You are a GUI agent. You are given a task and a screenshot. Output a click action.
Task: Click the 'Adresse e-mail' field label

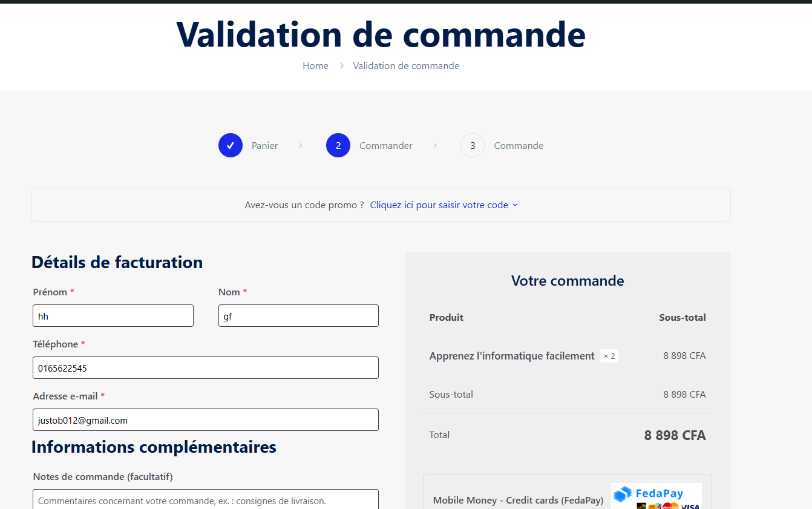pos(65,396)
